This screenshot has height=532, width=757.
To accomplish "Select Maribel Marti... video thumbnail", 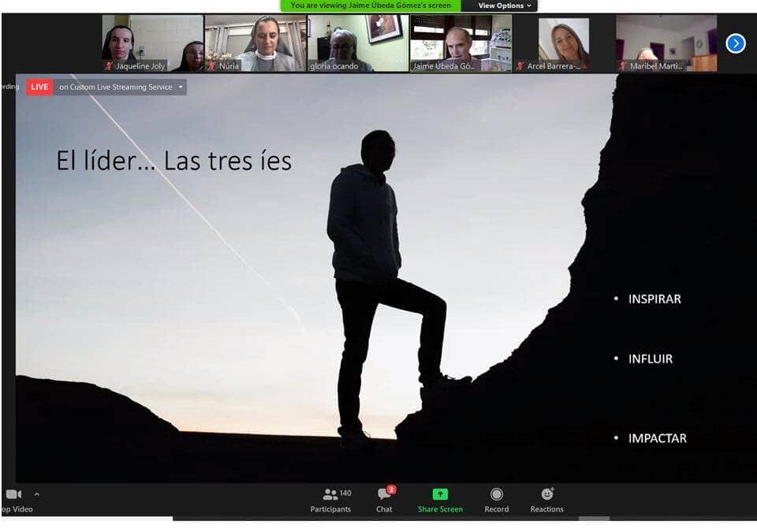I will tap(666, 43).
